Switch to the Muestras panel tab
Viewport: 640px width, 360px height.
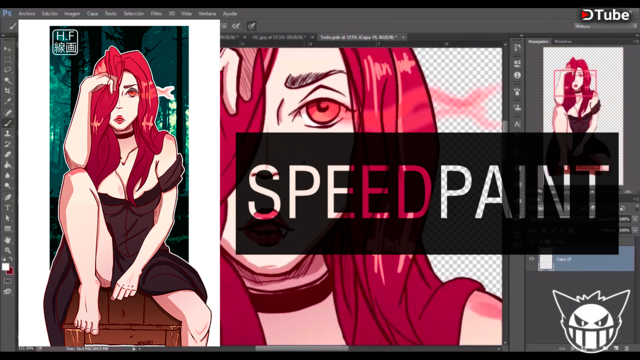pos(563,42)
